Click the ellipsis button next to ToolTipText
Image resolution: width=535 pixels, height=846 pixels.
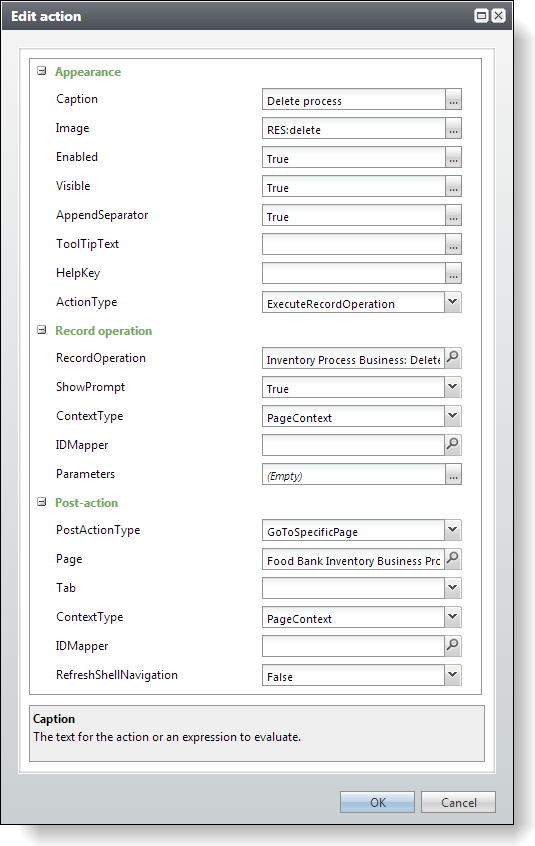453,244
